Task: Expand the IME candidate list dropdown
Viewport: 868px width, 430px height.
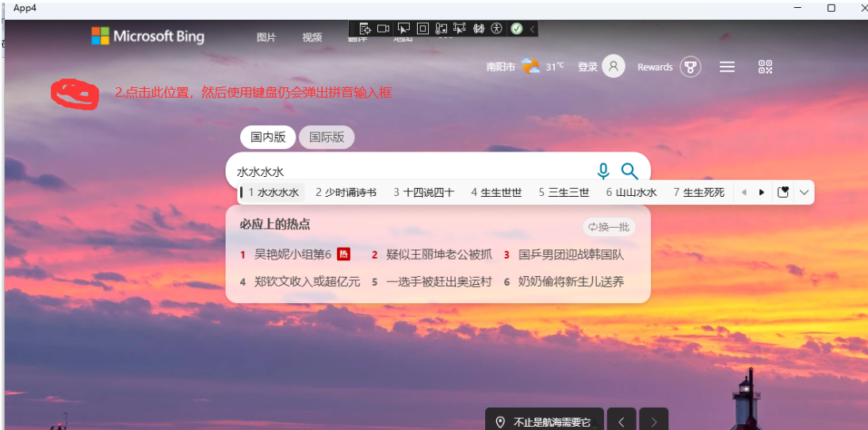Action: tap(805, 193)
